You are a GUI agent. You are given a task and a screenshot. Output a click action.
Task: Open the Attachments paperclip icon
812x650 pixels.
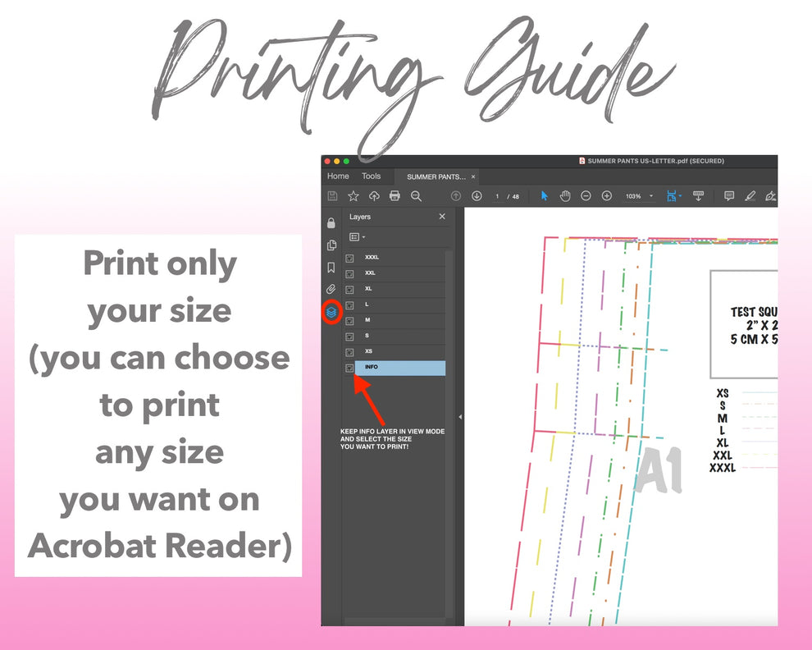(x=331, y=289)
